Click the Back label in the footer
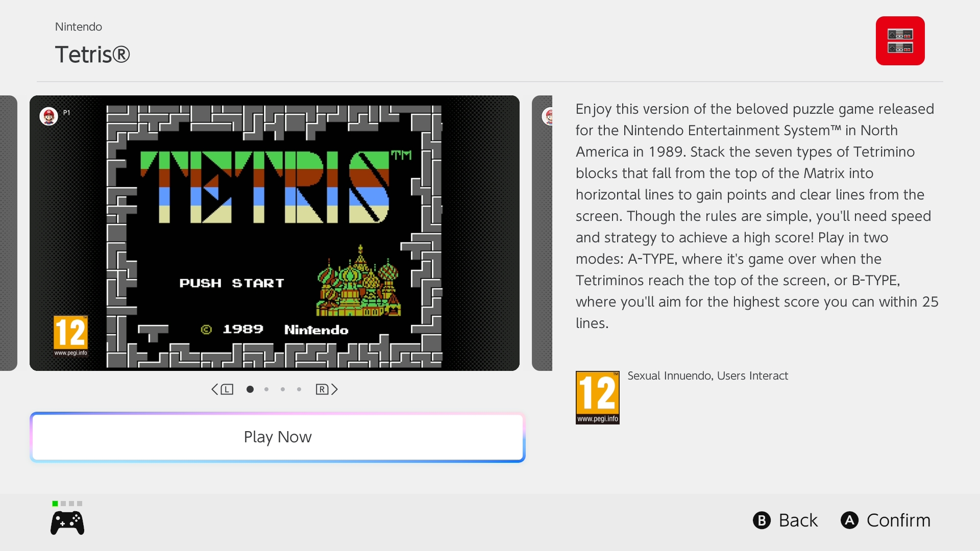Viewport: 980px width, 551px height. coord(798,520)
